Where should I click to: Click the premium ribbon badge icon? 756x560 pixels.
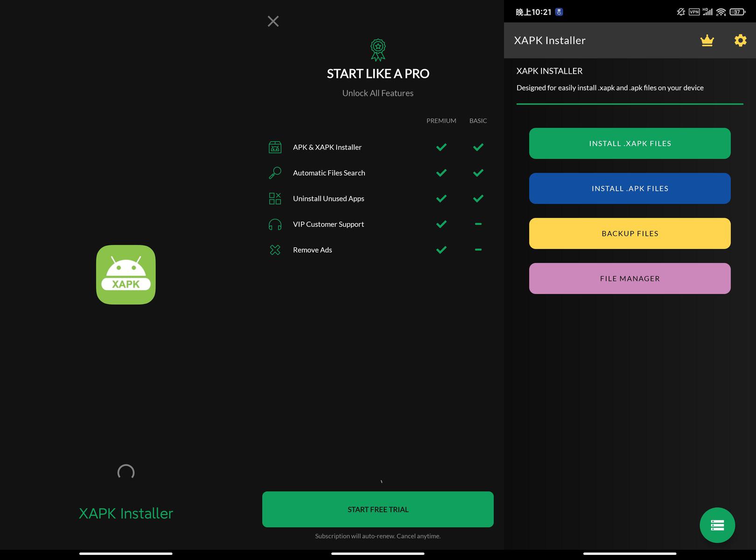point(378,50)
